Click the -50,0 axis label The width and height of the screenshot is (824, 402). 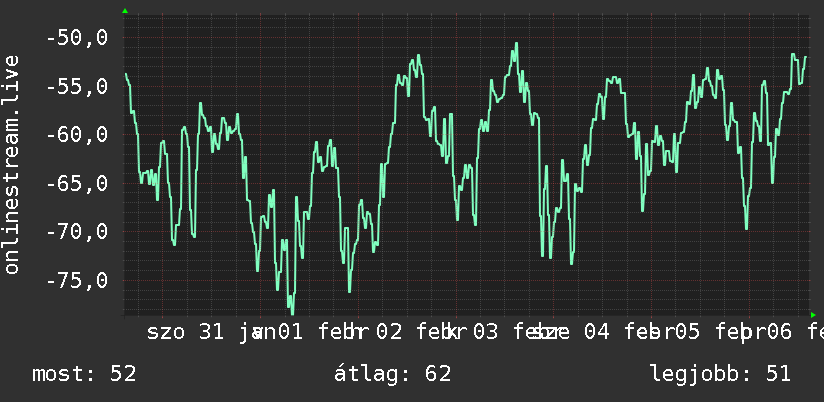click(x=77, y=38)
